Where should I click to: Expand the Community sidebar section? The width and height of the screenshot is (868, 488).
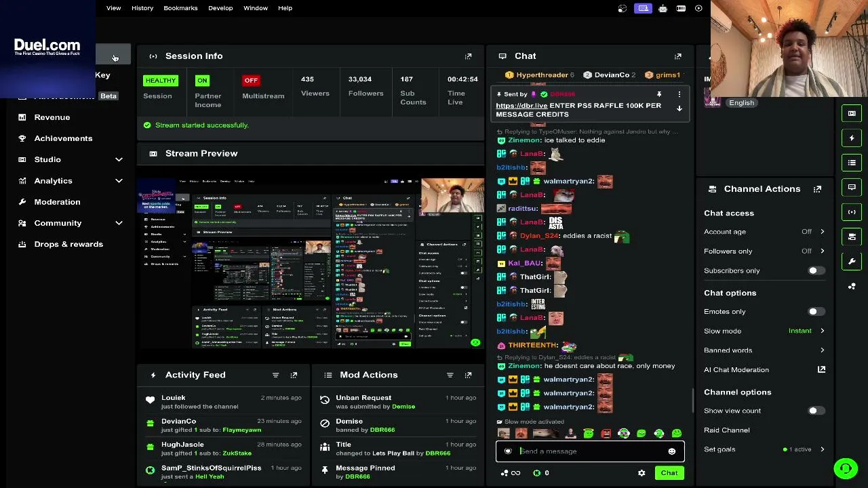tap(119, 223)
